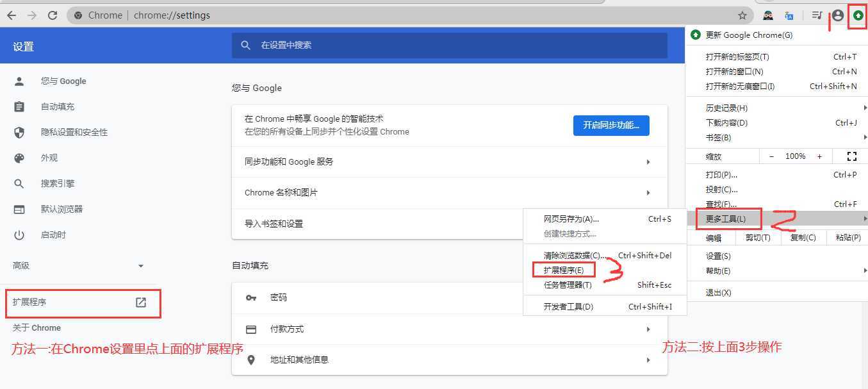
Task: Select 打印(P)... menu item
Action: point(776,175)
